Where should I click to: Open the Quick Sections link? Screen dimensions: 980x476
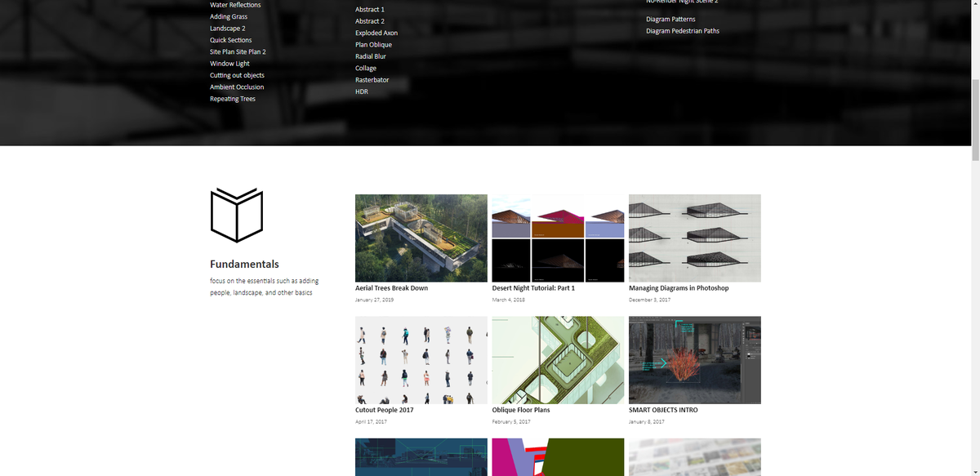(230, 40)
